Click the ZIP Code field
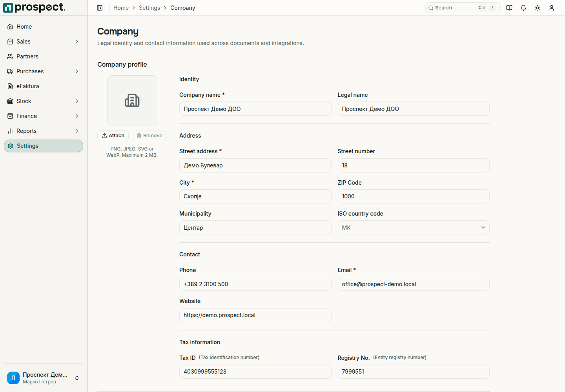Viewport: 565px width, 392px height. (x=414, y=196)
